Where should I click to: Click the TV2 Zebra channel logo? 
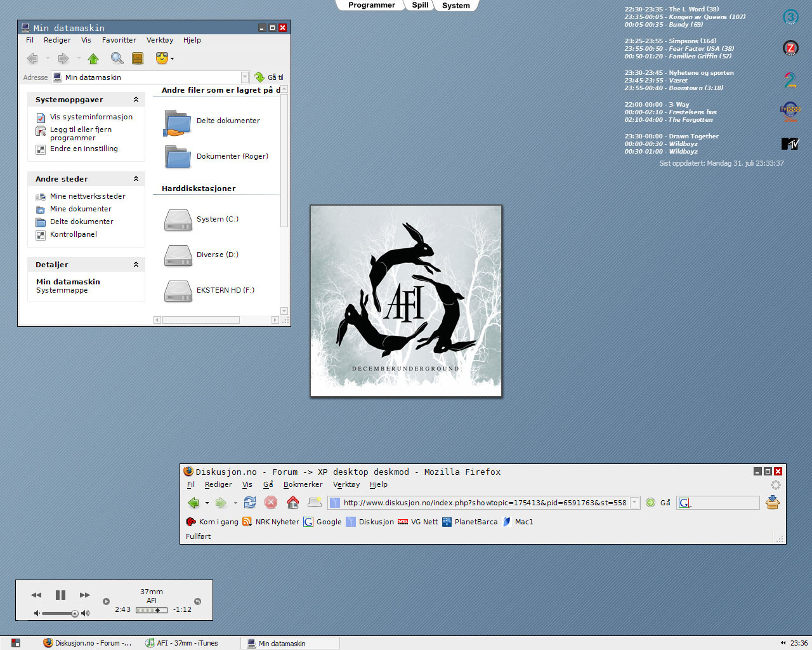[790, 48]
